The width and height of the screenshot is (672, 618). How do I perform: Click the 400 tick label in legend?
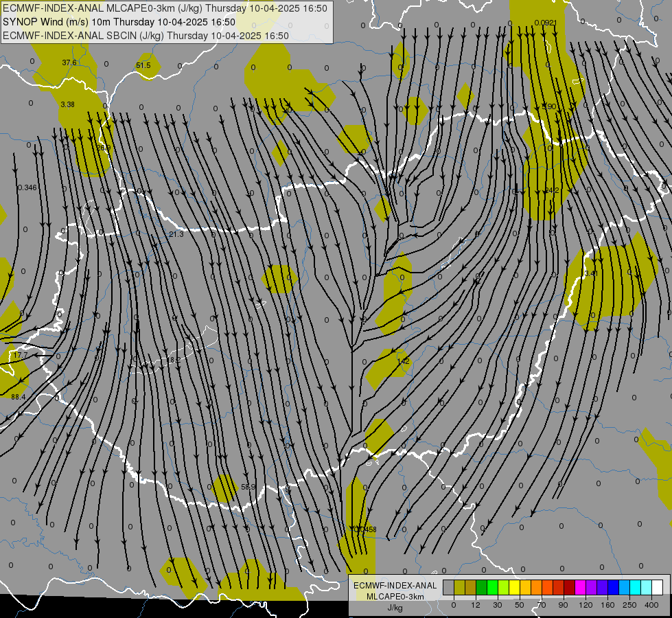click(x=651, y=605)
